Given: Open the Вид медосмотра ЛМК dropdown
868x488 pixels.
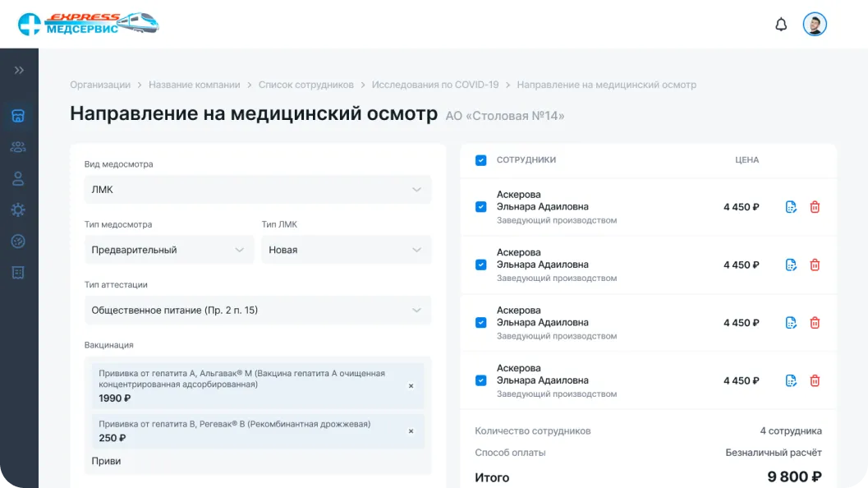Looking at the screenshot, I should click(257, 190).
